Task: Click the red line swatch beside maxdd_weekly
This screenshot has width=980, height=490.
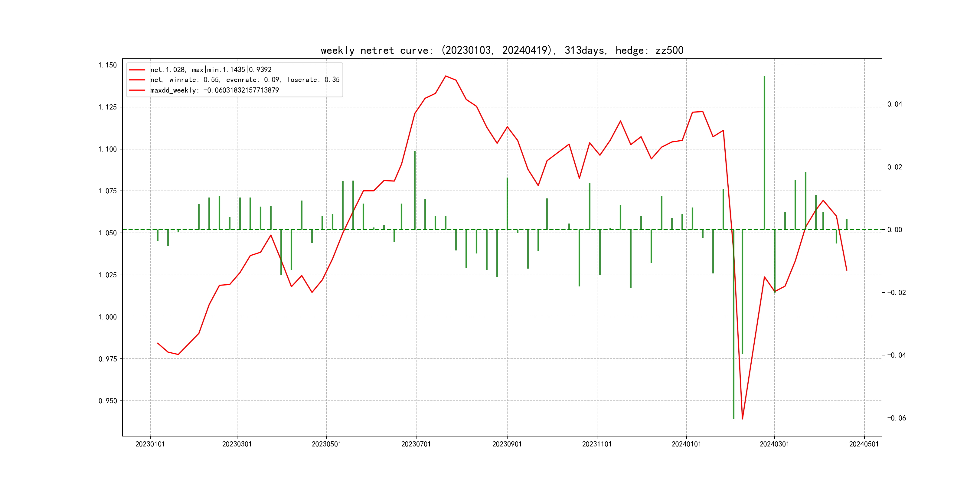Action: point(137,90)
